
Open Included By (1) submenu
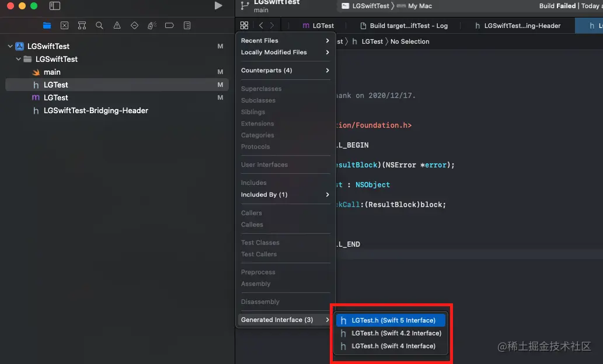285,194
